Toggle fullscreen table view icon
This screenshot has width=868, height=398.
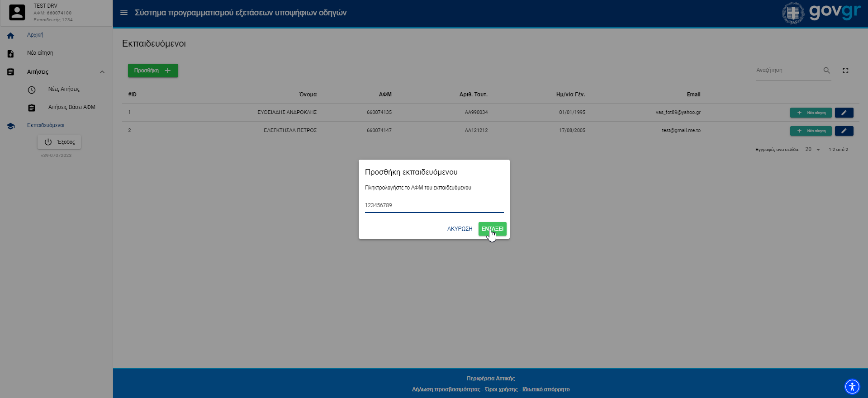[x=845, y=71]
